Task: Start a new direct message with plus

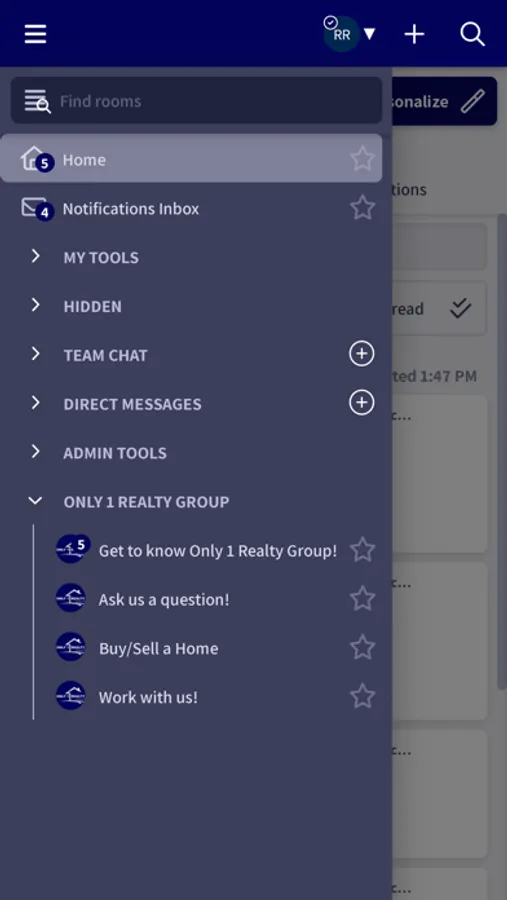Action: pos(362,403)
